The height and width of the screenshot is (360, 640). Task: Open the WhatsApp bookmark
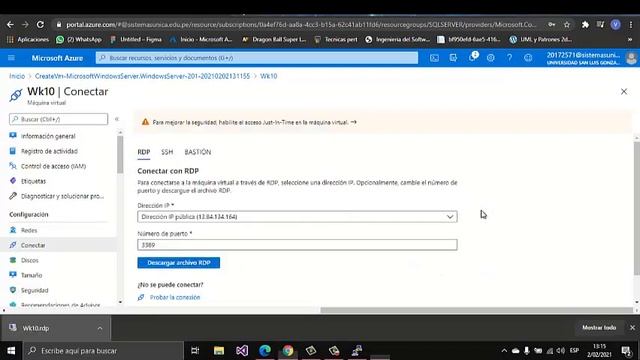(79, 40)
